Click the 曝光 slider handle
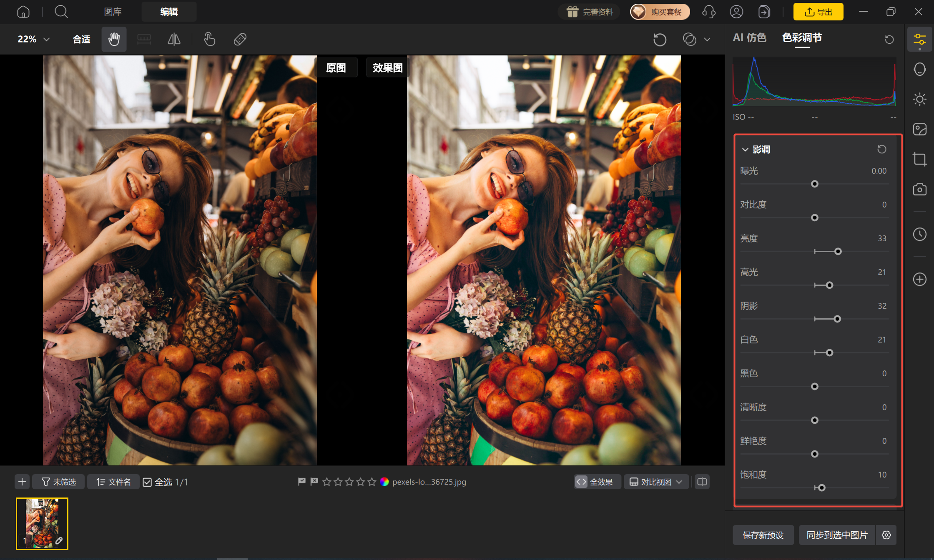934x560 pixels. [x=814, y=184]
